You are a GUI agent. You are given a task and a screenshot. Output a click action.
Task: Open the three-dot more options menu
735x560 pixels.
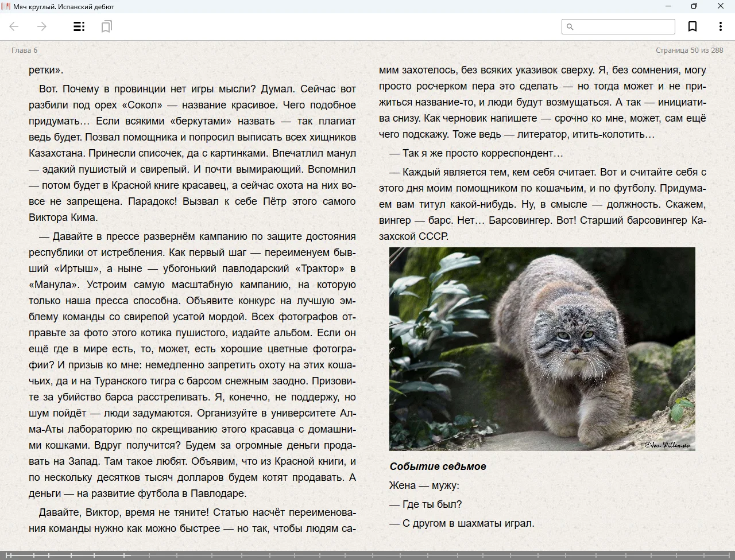point(720,26)
